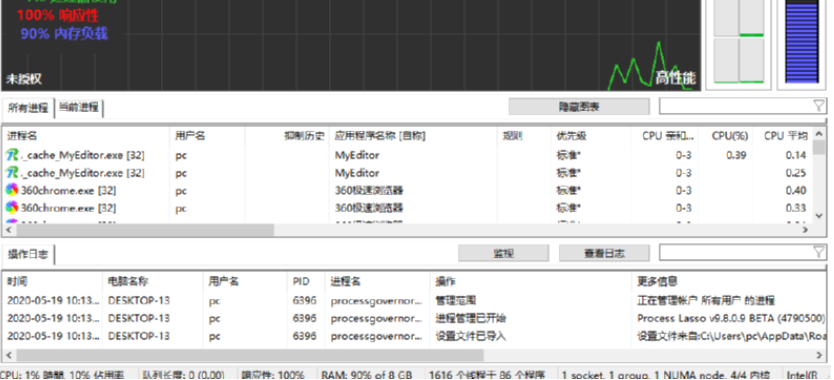The width and height of the screenshot is (834, 380).
Task: Open logs with the 查看日志 button
Action: click(x=604, y=253)
